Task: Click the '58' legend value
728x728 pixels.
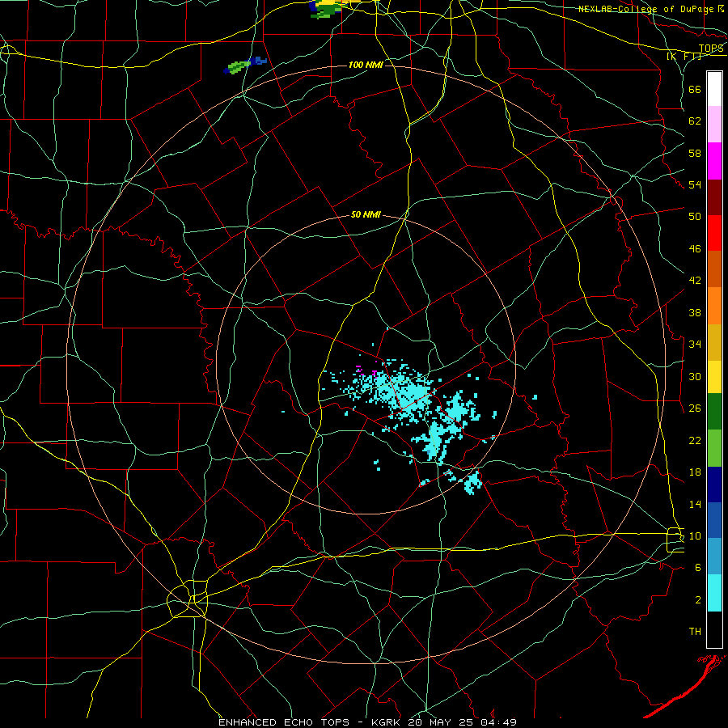Action: click(x=695, y=153)
